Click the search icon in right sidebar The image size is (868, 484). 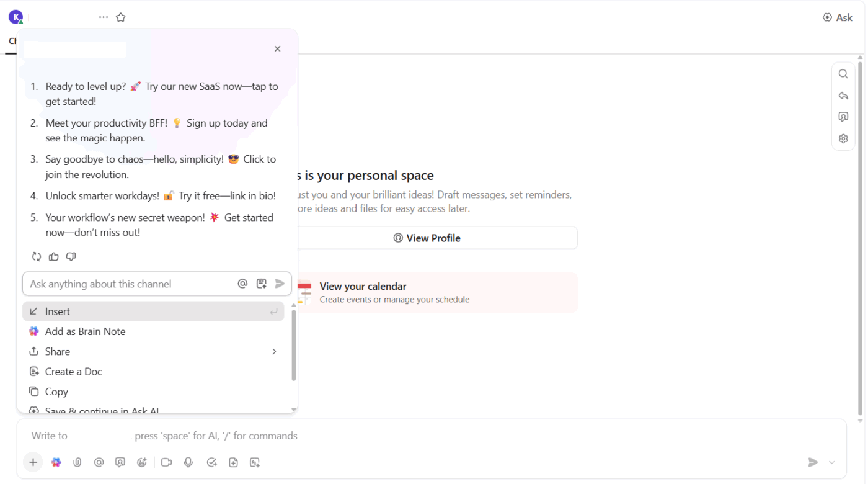(x=843, y=74)
